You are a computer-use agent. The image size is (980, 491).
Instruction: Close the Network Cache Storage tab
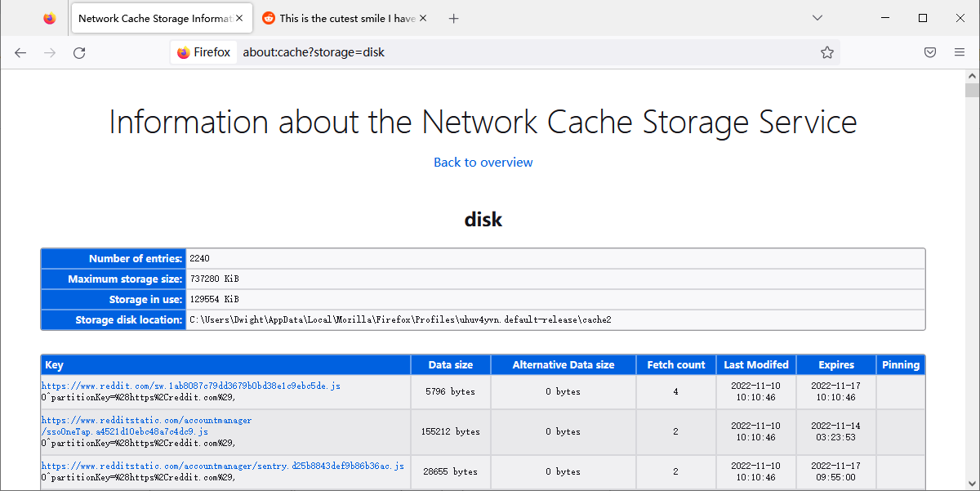point(239,18)
